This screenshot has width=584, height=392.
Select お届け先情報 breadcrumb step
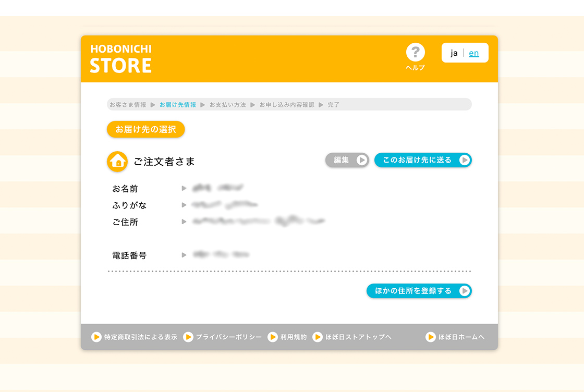[178, 105]
